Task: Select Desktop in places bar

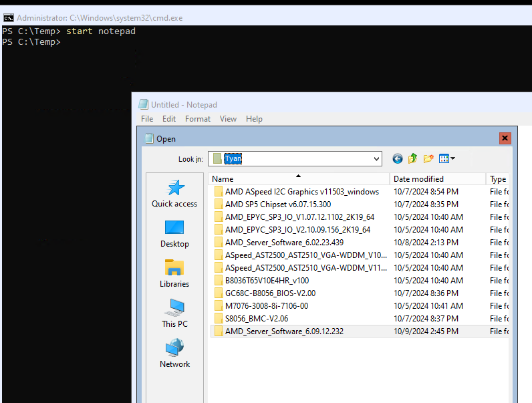Action: 174,234
